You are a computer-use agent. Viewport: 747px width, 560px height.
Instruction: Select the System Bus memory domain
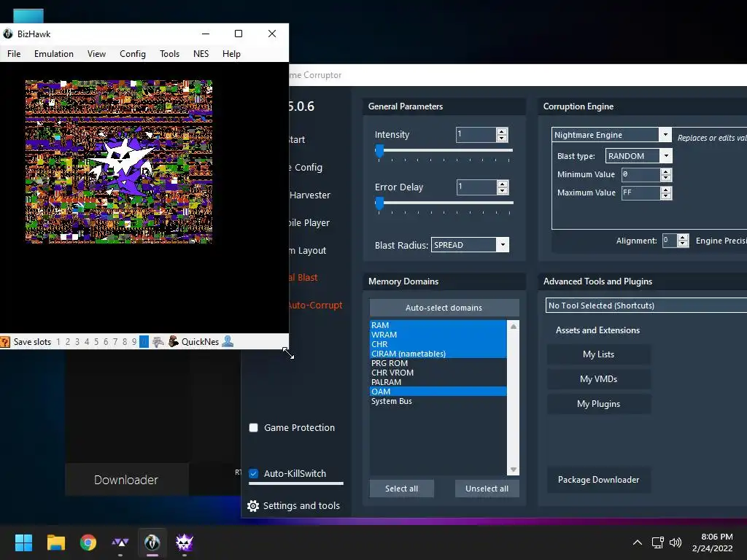tap(438, 401)
